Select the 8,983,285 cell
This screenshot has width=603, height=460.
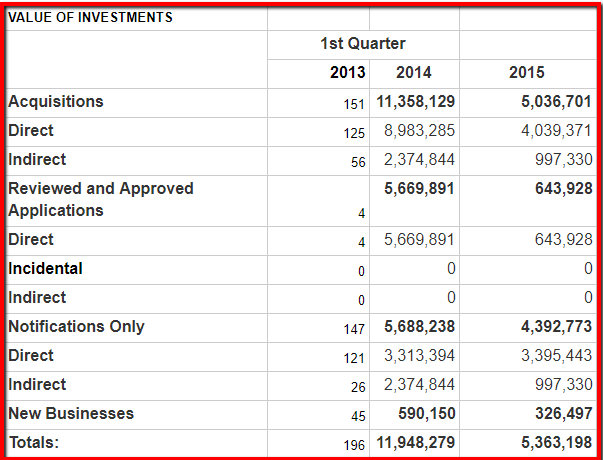[x=420, y=131]
